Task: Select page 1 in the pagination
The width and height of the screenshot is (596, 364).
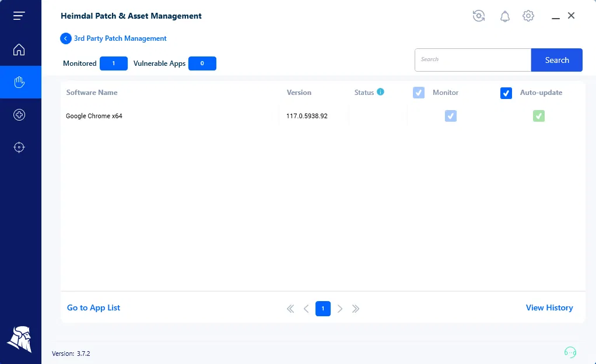Action: click(322, 309)
